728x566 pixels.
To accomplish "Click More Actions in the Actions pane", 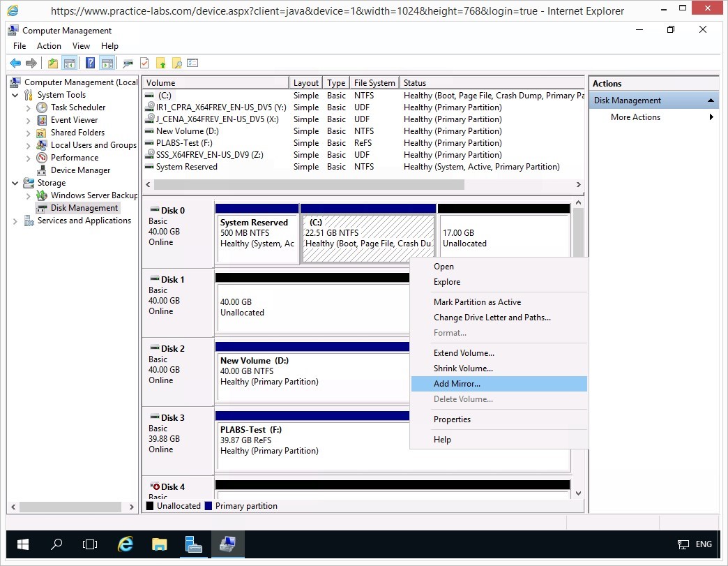I will coord(635,117).
